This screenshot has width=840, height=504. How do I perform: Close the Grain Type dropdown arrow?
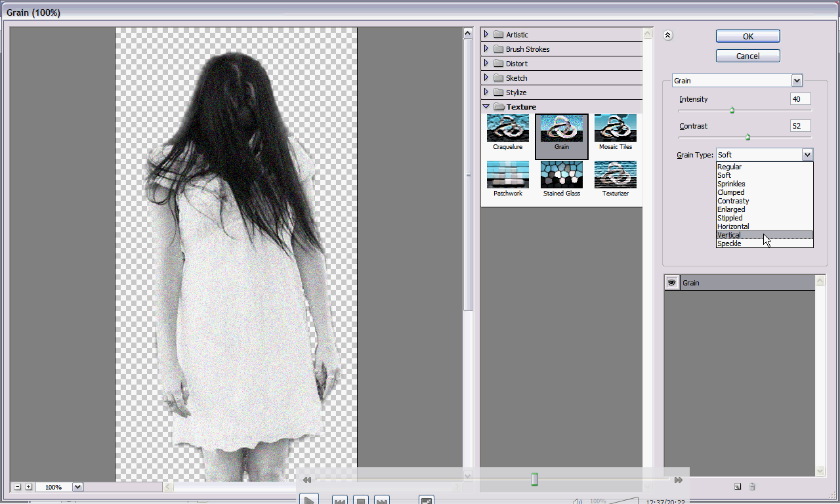click(807, 155)
